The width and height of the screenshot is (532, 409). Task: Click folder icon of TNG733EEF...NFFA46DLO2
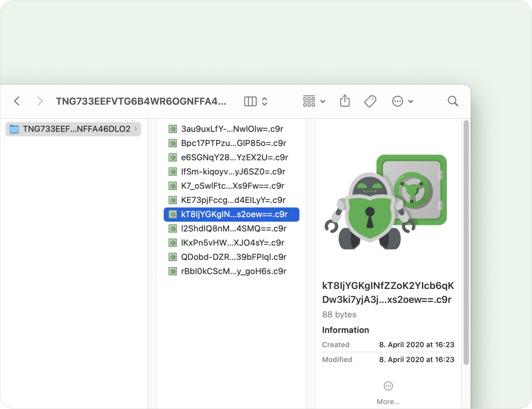coord(14,129)
